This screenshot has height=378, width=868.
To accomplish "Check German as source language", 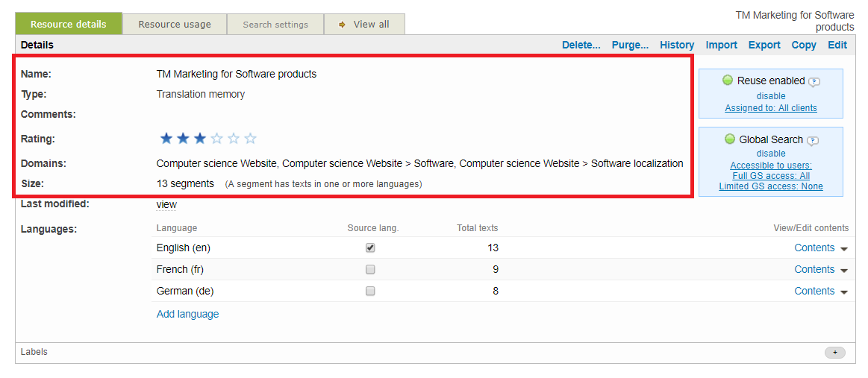I will point(370,292).
